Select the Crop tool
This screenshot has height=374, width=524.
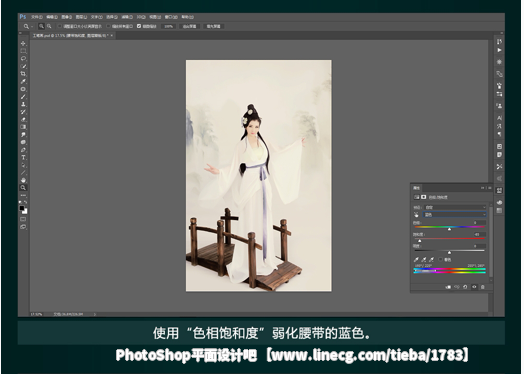coord(23,74)
